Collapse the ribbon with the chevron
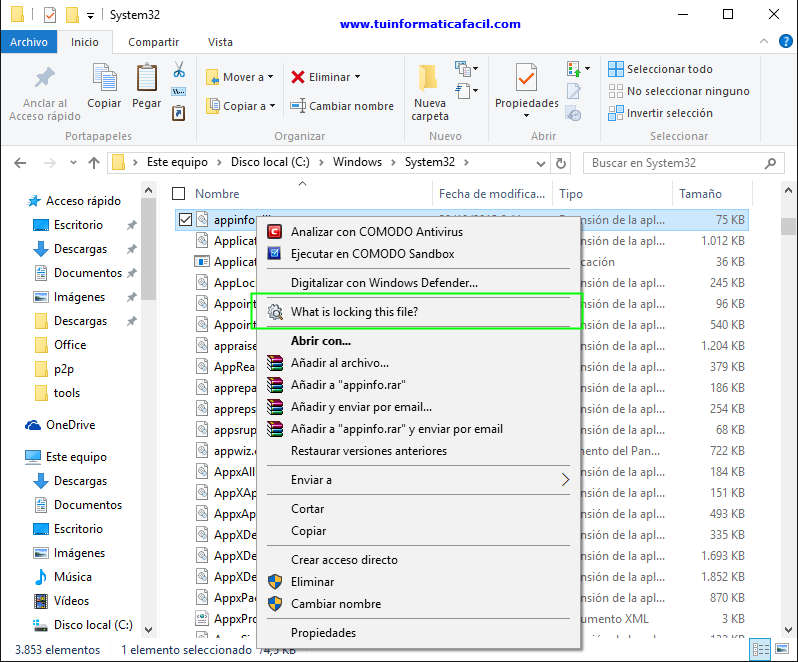 click(764, 41)
